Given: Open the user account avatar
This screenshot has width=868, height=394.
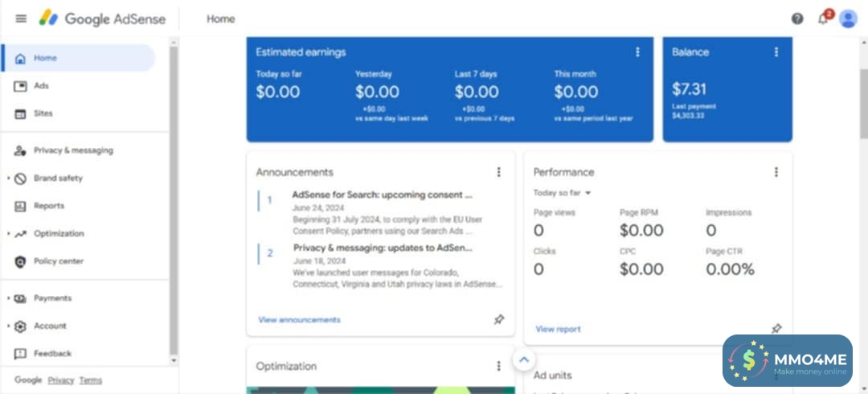Looking at the screenshot, I should tap(848, 18).
